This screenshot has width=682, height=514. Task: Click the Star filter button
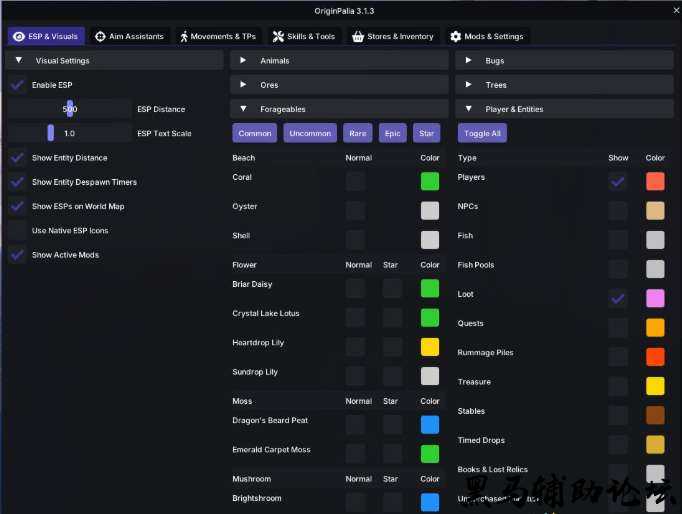coord(426,134)
